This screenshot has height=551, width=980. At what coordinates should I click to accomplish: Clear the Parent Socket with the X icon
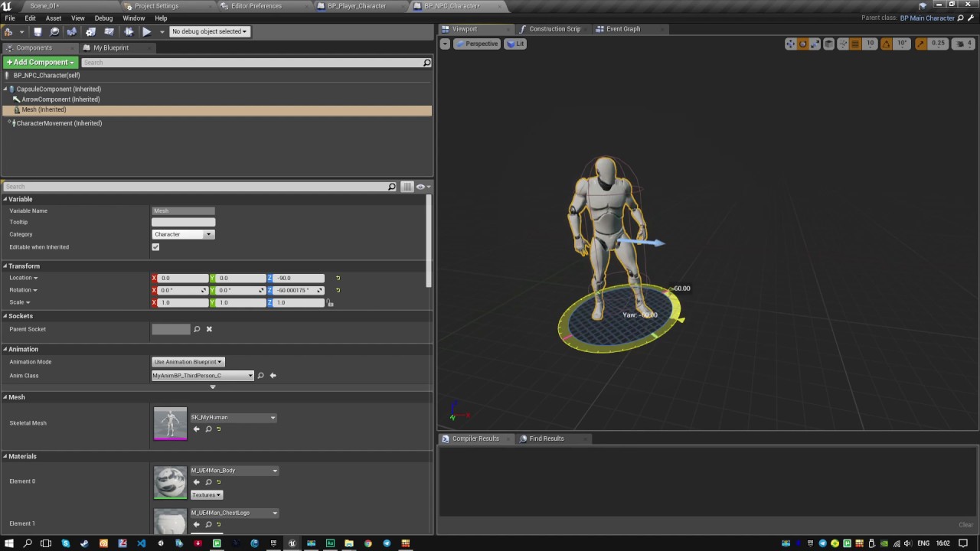209,329
